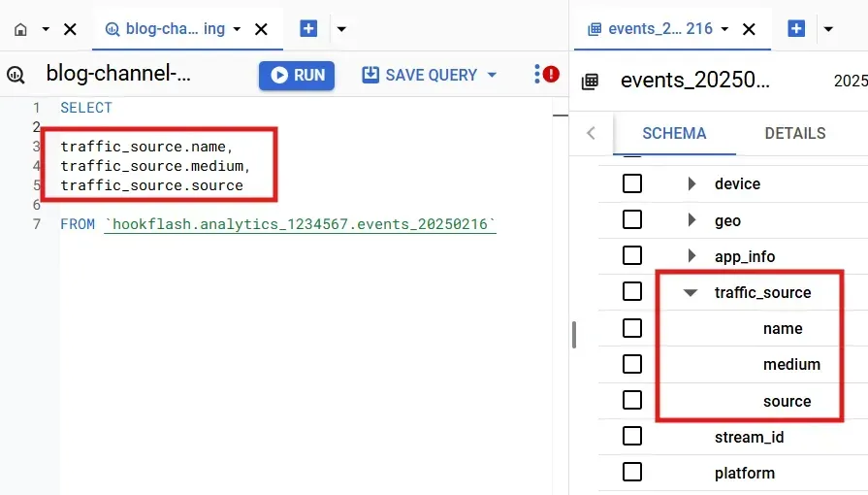Collapse the traffic_source record

point(691,292)
